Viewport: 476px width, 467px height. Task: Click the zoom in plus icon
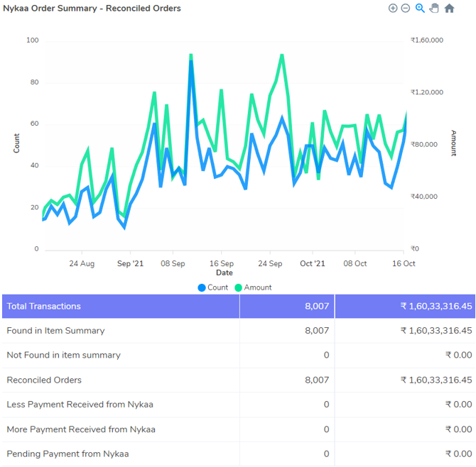pyautogui.click(x=393, y=9)
